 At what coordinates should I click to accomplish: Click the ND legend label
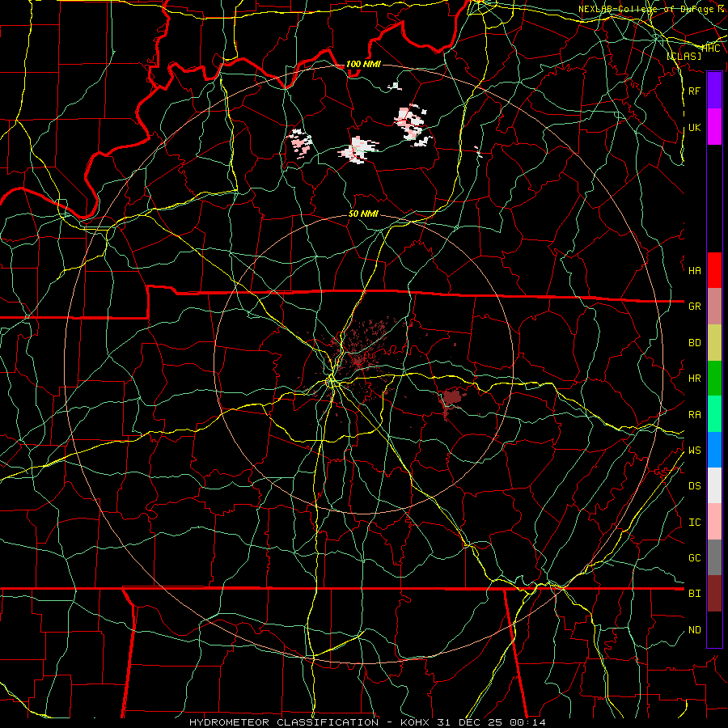(x=694, y=630)
